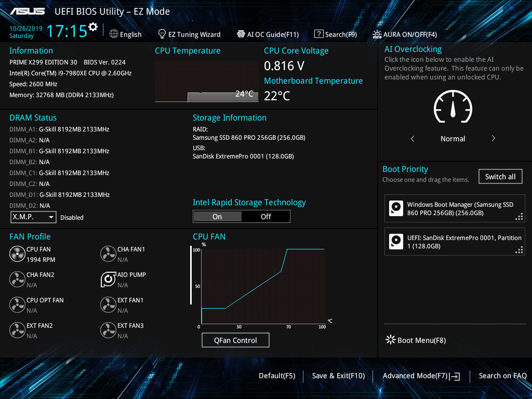Viewport: 532px width, 399px height.
Task: Click the Search question mark icon
Action: [318, 34]
